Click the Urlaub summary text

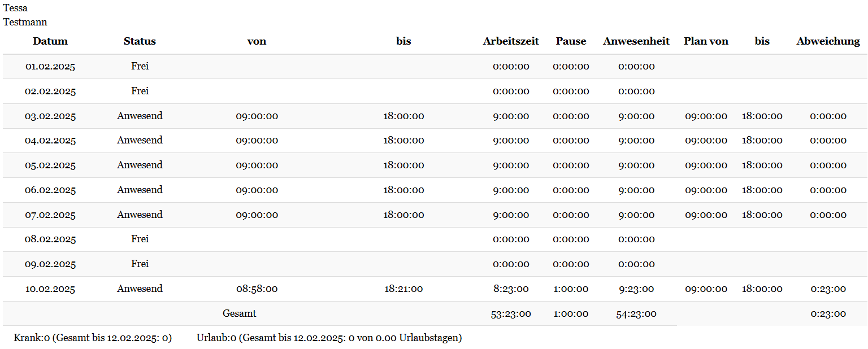point(329,338)
